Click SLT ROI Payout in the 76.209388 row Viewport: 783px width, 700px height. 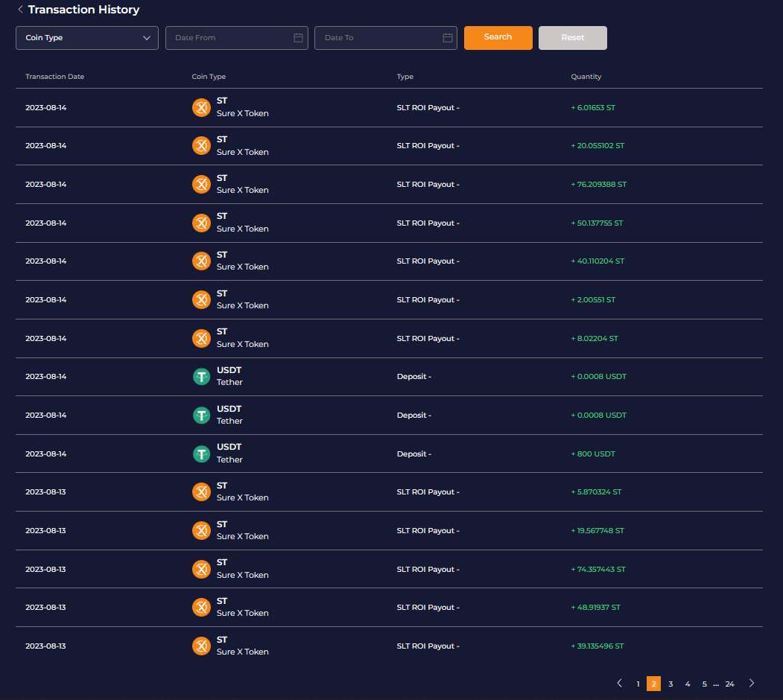point(428,184)
